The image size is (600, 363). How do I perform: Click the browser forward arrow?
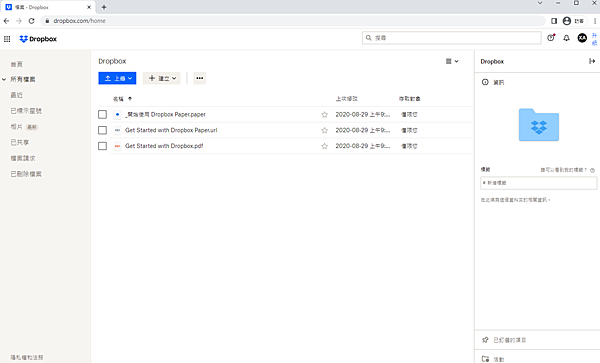(x=19, y=21)
